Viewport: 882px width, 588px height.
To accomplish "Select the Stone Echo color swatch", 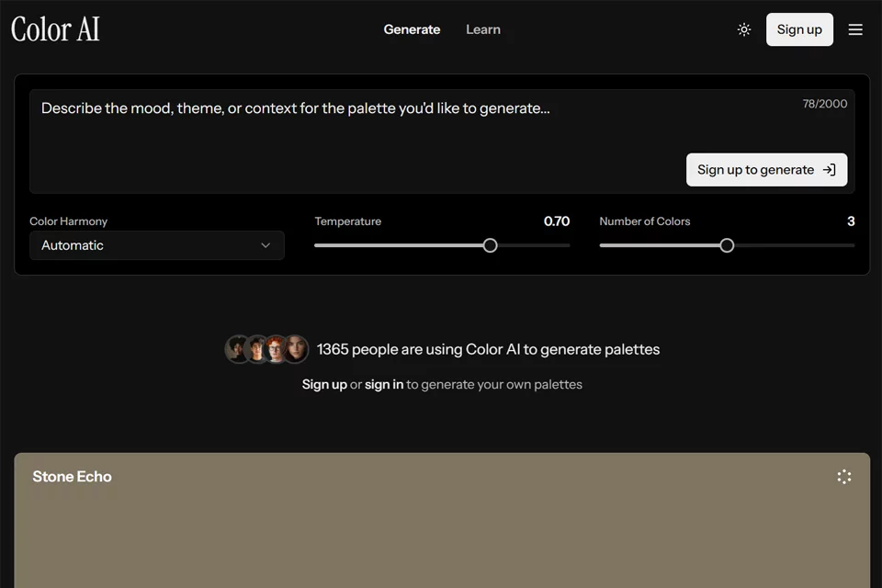I will (442, 521).
